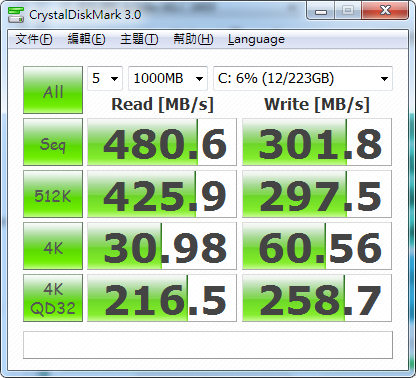Viewport: 416px width, 378px height.
Task: Click the Write [MB/s] column header
Action: (317, 105)
